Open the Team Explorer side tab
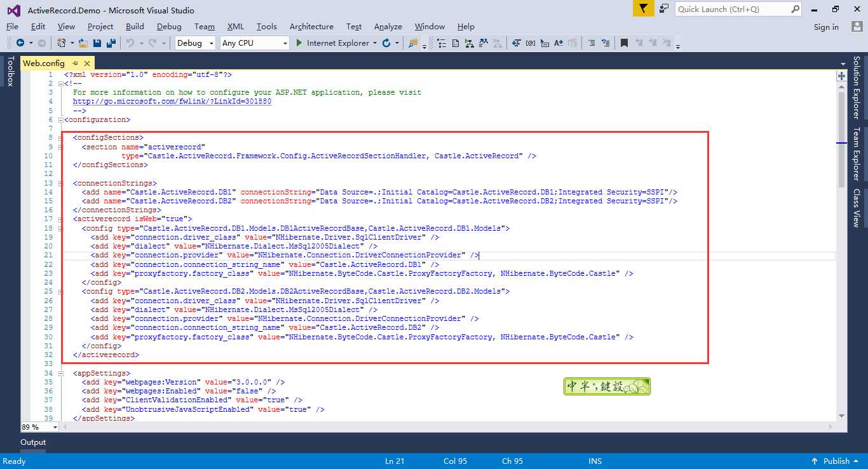Image resolution: width=868 pixels, height=469 pixels. pyautogui.click(x=857, y=153)
